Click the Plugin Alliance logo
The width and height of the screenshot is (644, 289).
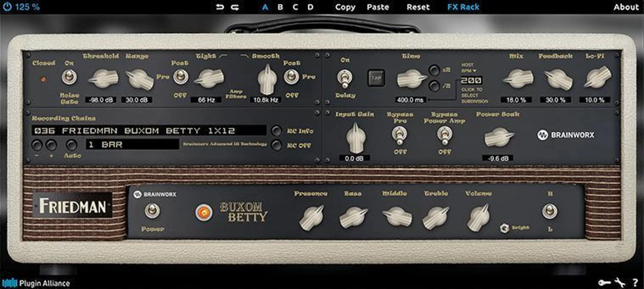click(36, 283)
